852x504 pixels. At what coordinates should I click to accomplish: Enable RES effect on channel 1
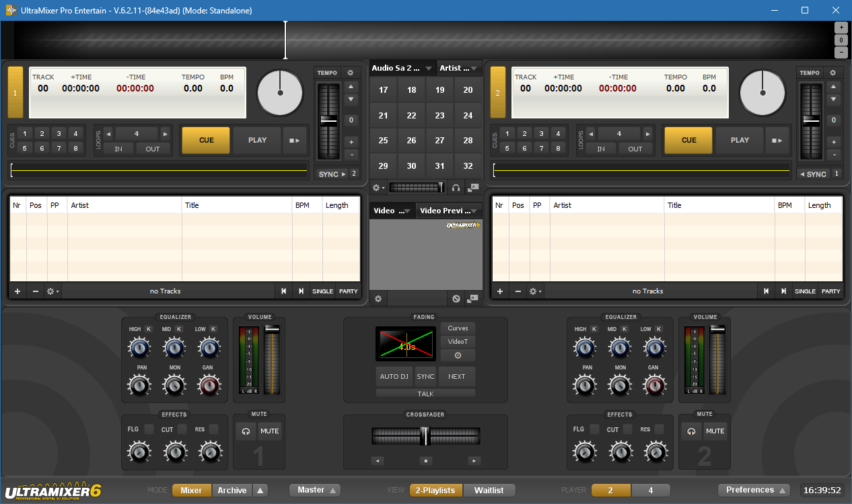point(213,429)
